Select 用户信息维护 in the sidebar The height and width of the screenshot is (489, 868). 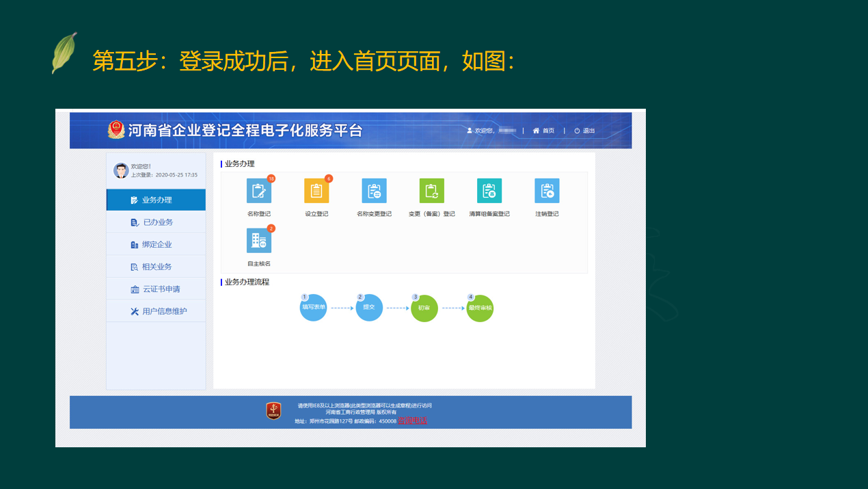coord(156,310)
